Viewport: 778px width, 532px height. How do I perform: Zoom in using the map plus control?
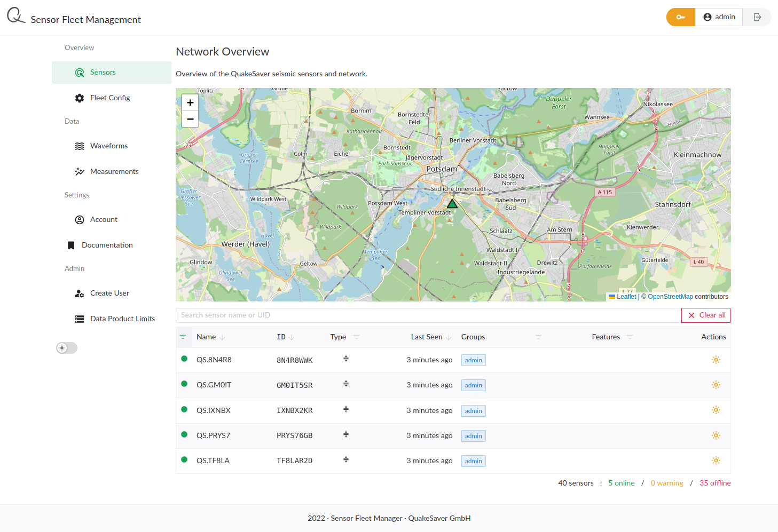(190, 102)
